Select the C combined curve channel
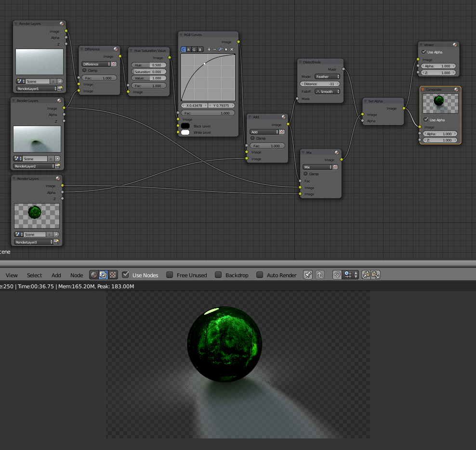Image resolution: width=476 pixels, height=450 pixels. click(184, 50)
